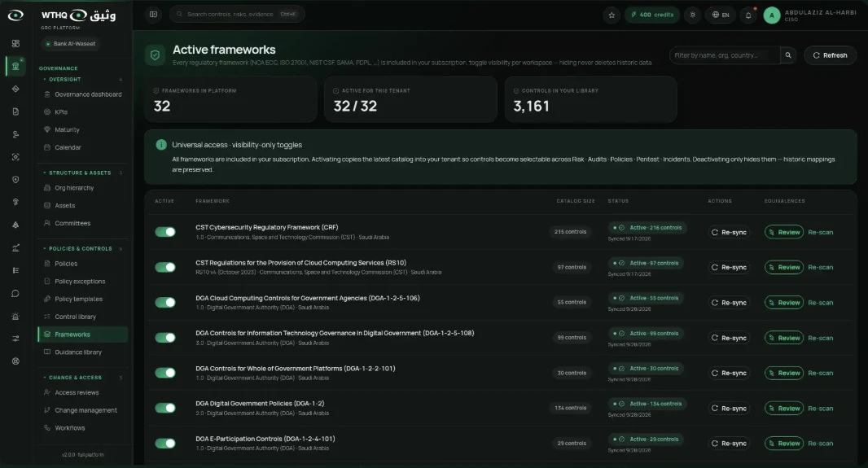Open the shield icon in the left rail
This screenshot has height=468, width=868.
[x=15, y=180]
